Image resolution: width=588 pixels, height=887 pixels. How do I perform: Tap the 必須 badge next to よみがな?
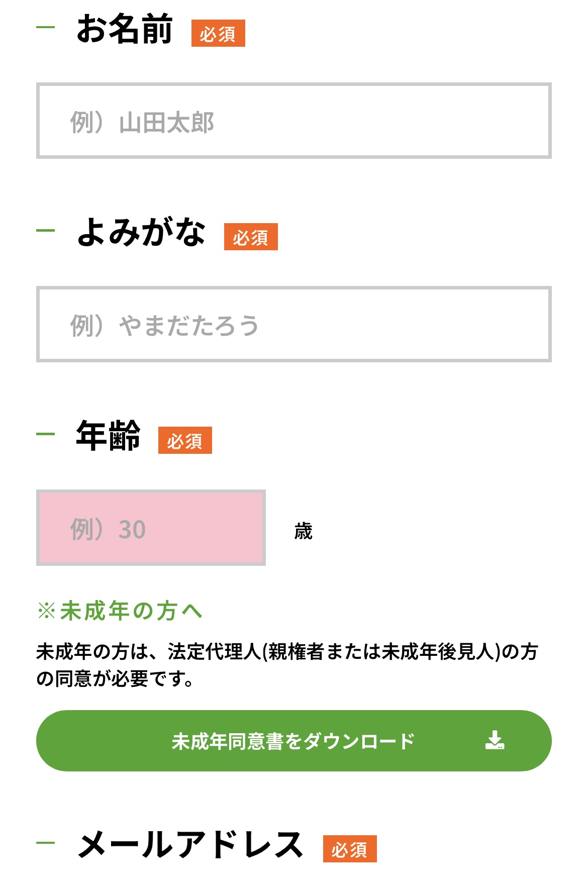[x=251, y=237]
